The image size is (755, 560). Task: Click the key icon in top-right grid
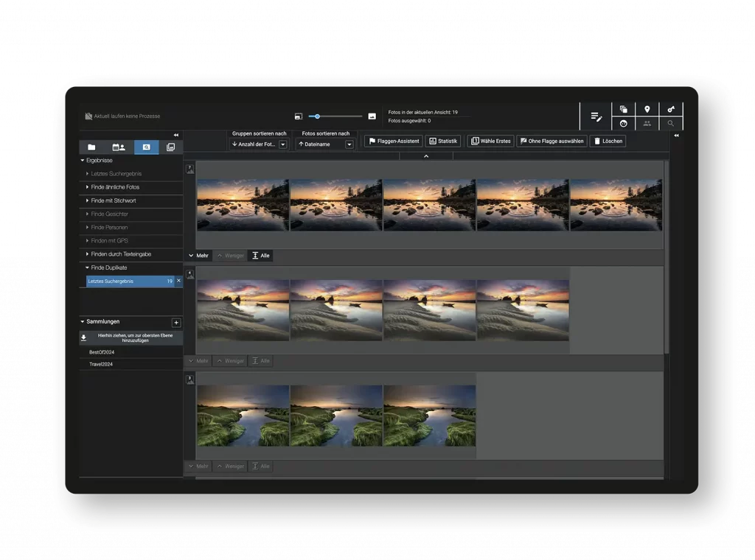[x=670, y=110]
